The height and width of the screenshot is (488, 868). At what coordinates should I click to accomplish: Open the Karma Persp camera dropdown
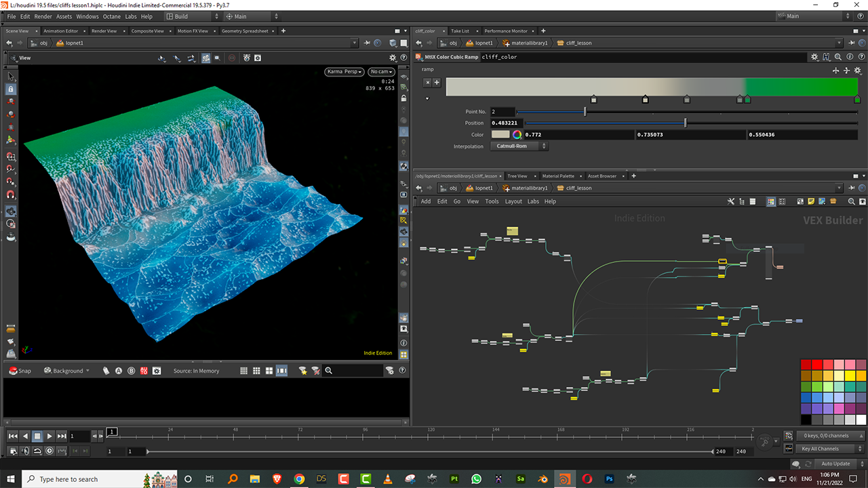(344, 71)
